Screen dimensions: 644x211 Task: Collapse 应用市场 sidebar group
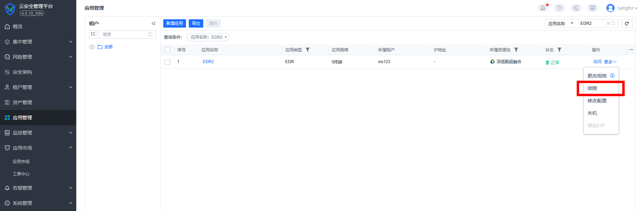[x=38, y=148]
